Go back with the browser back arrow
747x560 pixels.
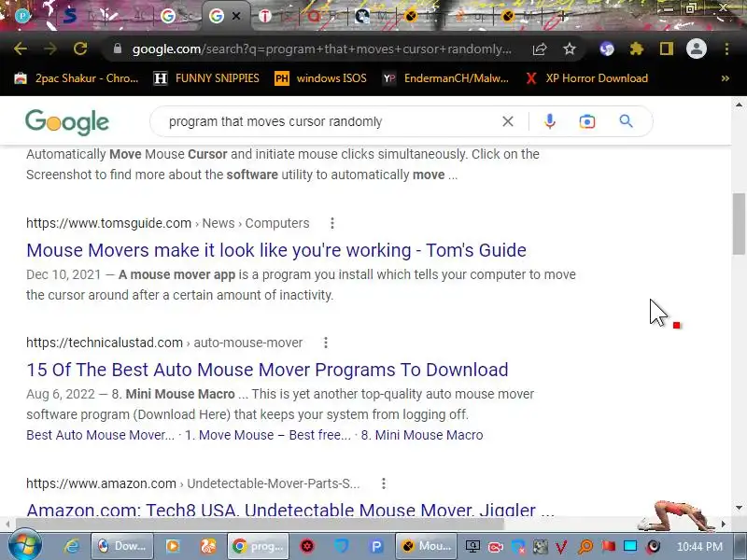coord(20,49)
